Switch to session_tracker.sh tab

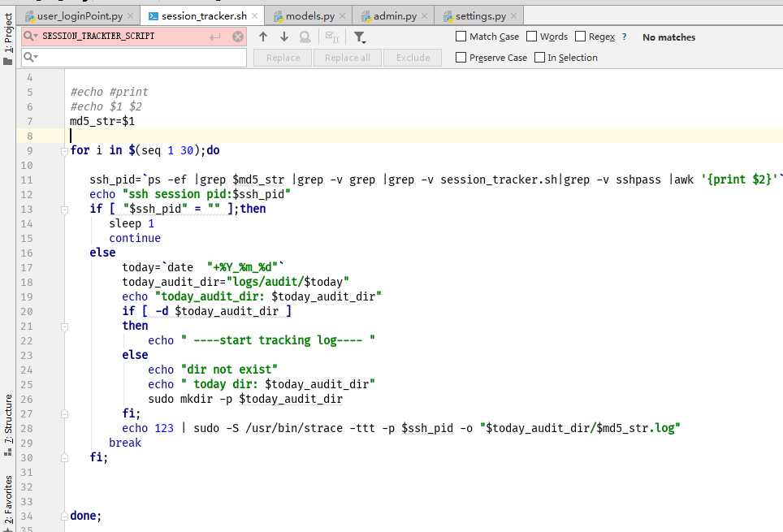204,16
